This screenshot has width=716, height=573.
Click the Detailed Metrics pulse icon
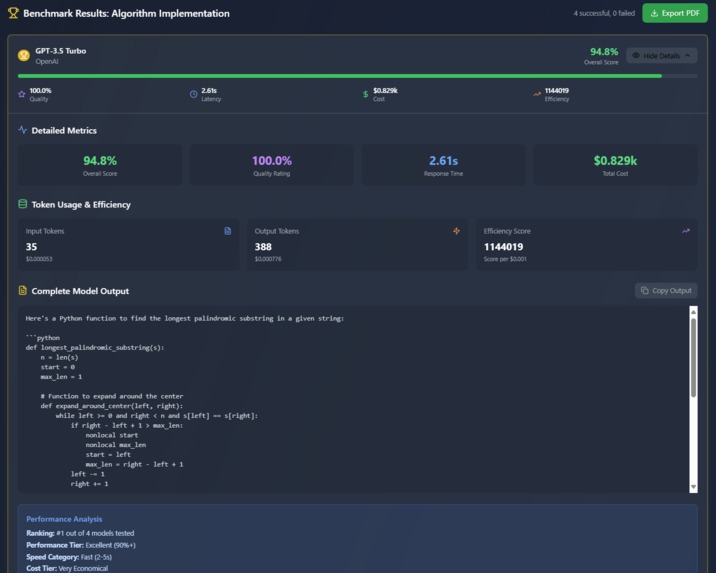click(22, 130)
